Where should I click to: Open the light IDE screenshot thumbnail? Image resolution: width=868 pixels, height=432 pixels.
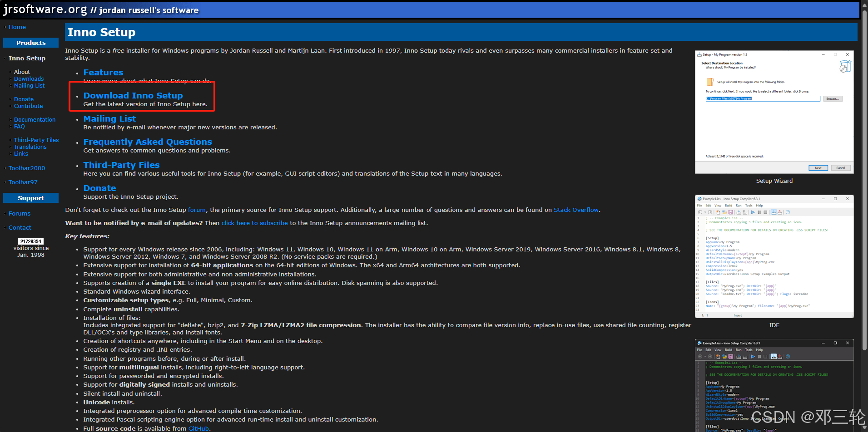(x=774, y=256)
